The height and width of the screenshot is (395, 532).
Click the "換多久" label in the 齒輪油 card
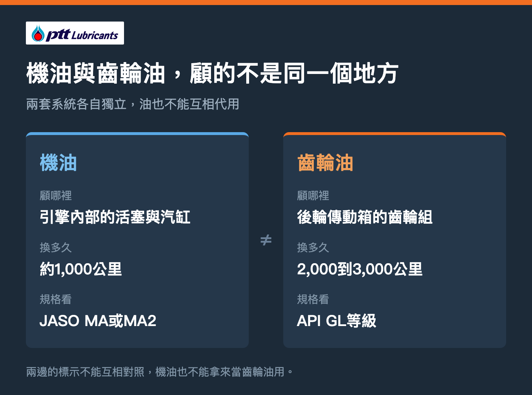click(313, 247)
